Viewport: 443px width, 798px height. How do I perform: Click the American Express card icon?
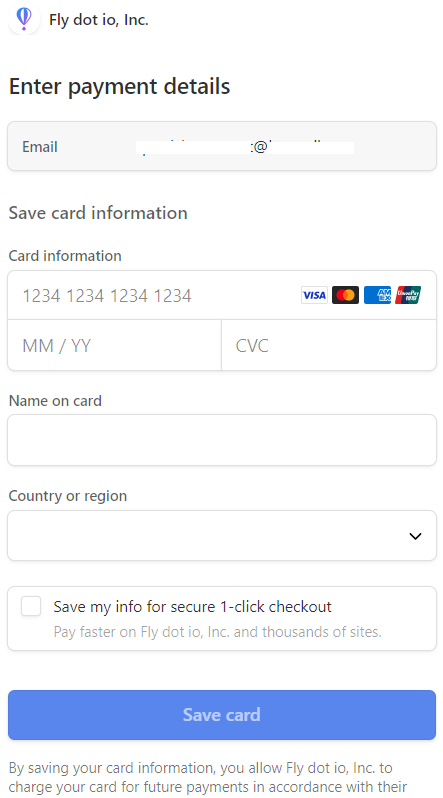click(377, 295)
